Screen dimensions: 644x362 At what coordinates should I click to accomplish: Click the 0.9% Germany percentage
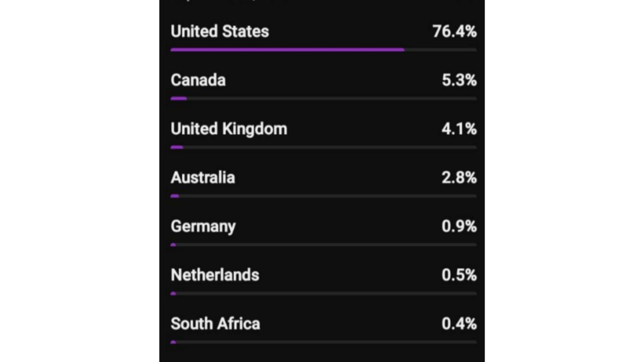459,226
